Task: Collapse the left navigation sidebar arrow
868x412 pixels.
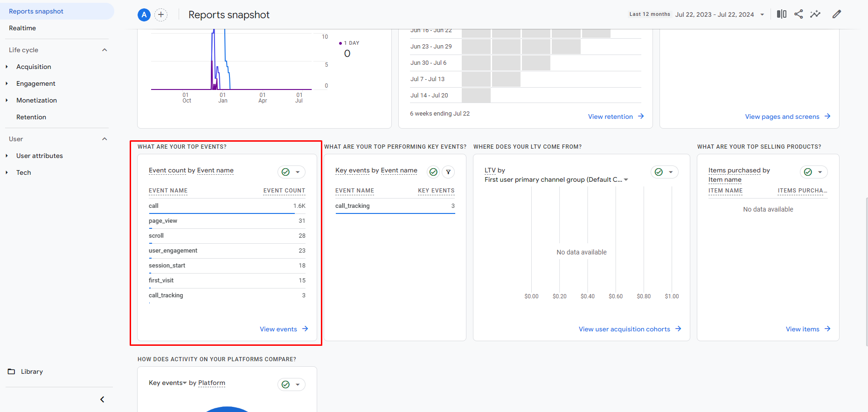Action: click(102, 399)
